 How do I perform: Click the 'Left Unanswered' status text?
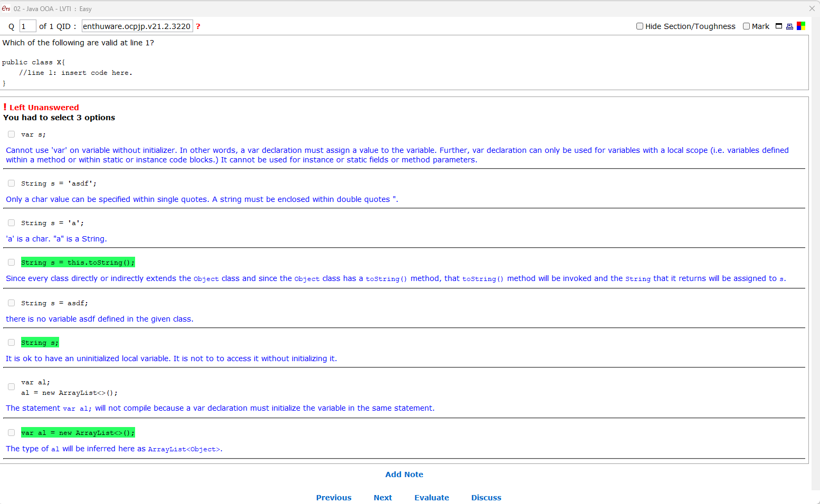click(x=44, y=108)
